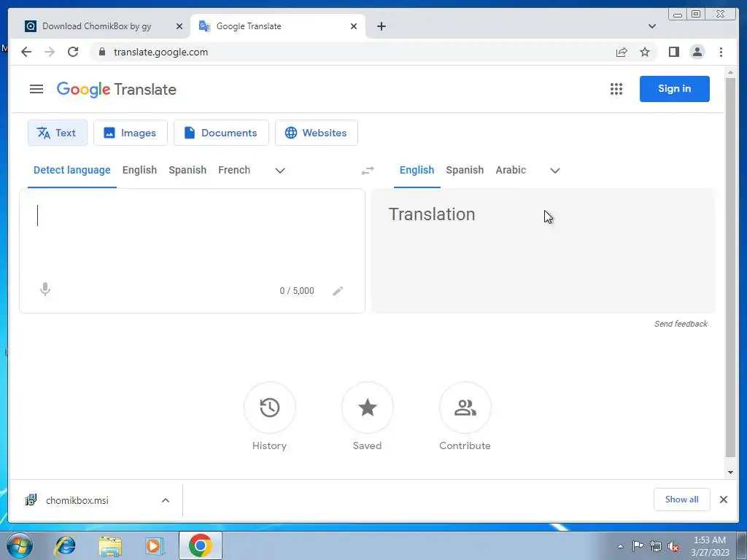Open the tab search dropdown
Viewport: 747px width, 560px height.
tap(651, 26)
